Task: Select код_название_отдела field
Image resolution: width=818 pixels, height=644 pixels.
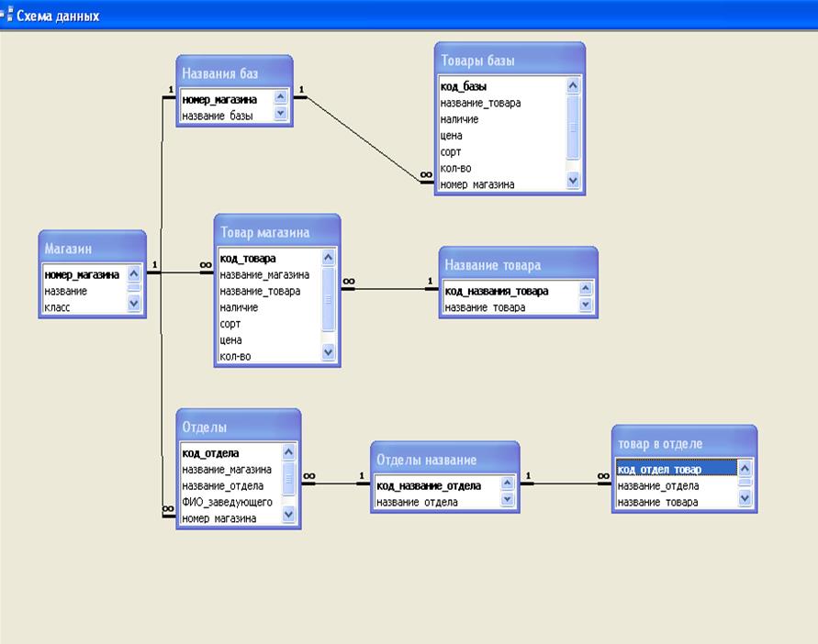Action: point(438,485)
